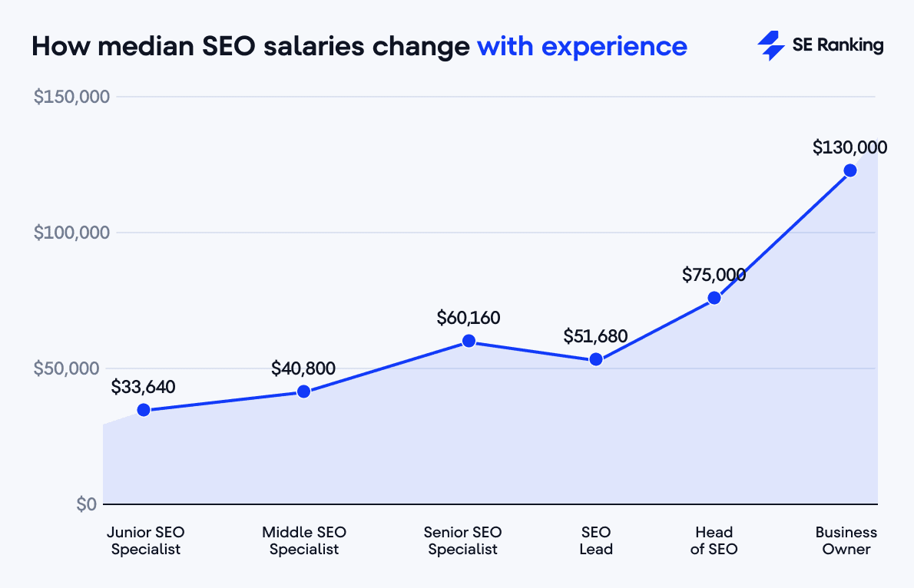Click the Junior SEO Specialist axis label
The image size is (914, 588).
(x=146, y=540)
